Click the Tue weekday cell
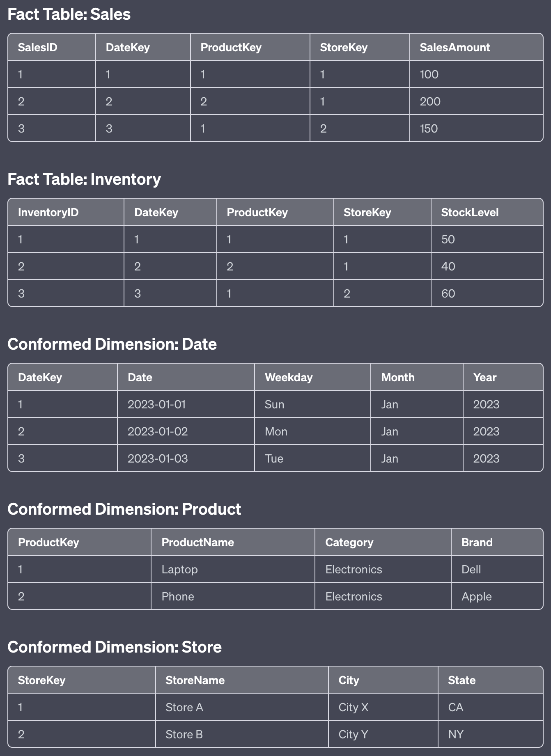The width and height of the screenshot is (551, 756). click(x=274, y=459)
